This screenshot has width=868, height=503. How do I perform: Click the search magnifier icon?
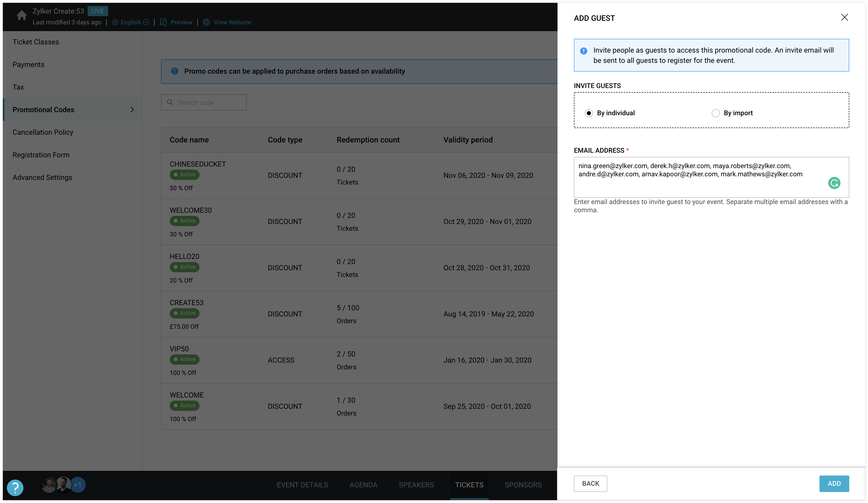coord(170,103)
